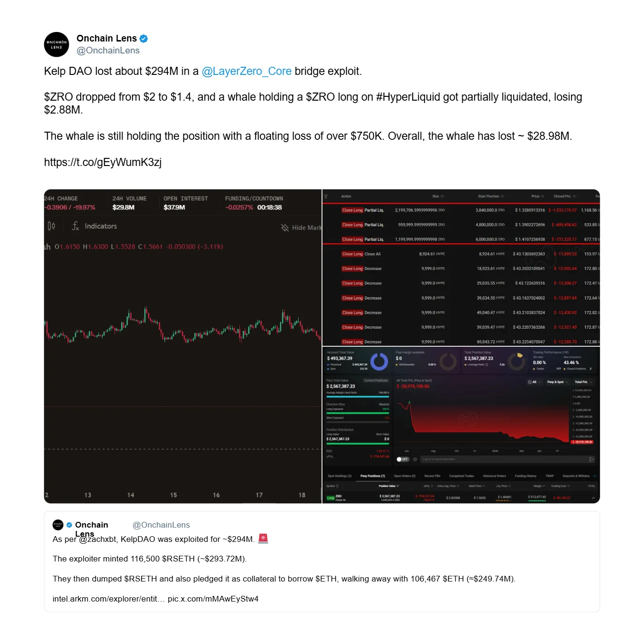The width and height of the screenshot is (644, 644).
Task: Click the Symbol column filter funnel icon
Action: (337, 486)
